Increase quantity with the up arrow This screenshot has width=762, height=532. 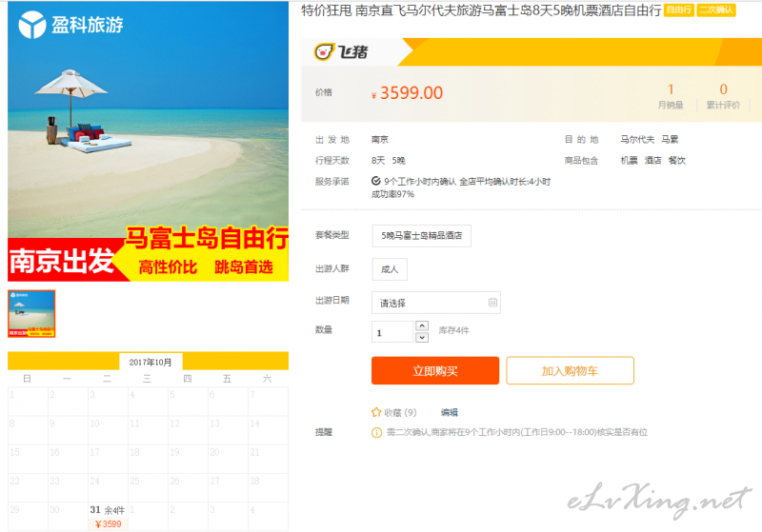422,325
